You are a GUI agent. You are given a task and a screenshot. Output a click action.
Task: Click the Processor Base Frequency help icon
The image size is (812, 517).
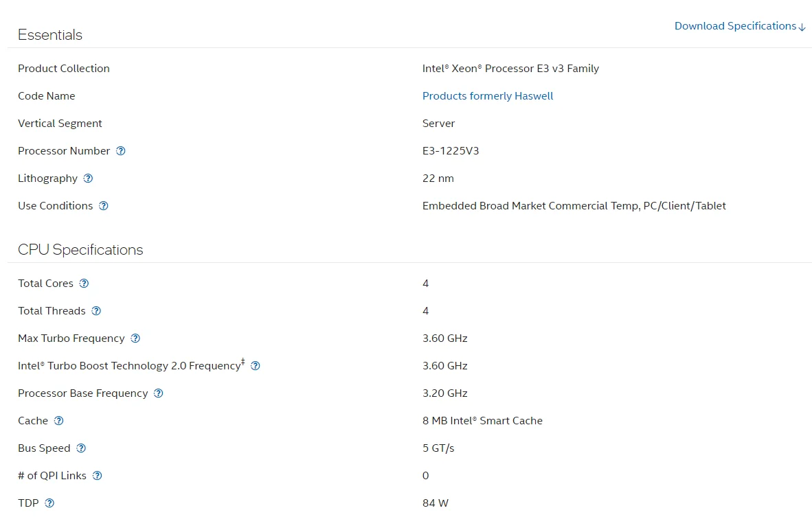tap(159, 393)
